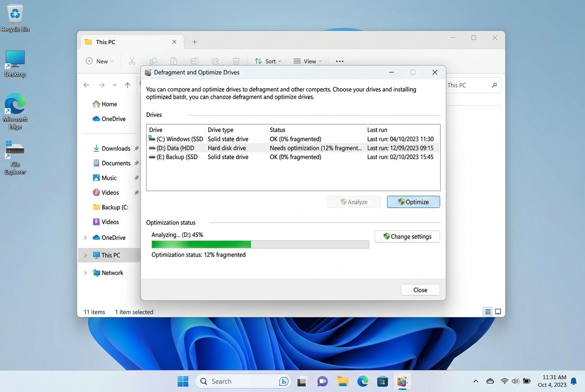Open Task View from the taskbar
This screenshot has width=585, height=392.
pos(302,381)
